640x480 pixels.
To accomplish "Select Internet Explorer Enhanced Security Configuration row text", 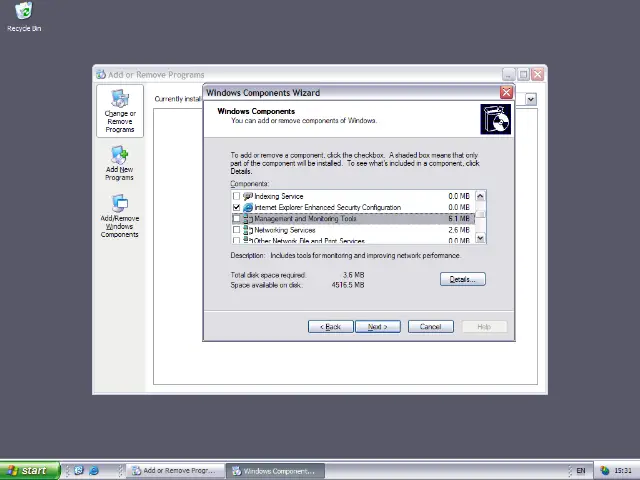I will pos(328,207).
